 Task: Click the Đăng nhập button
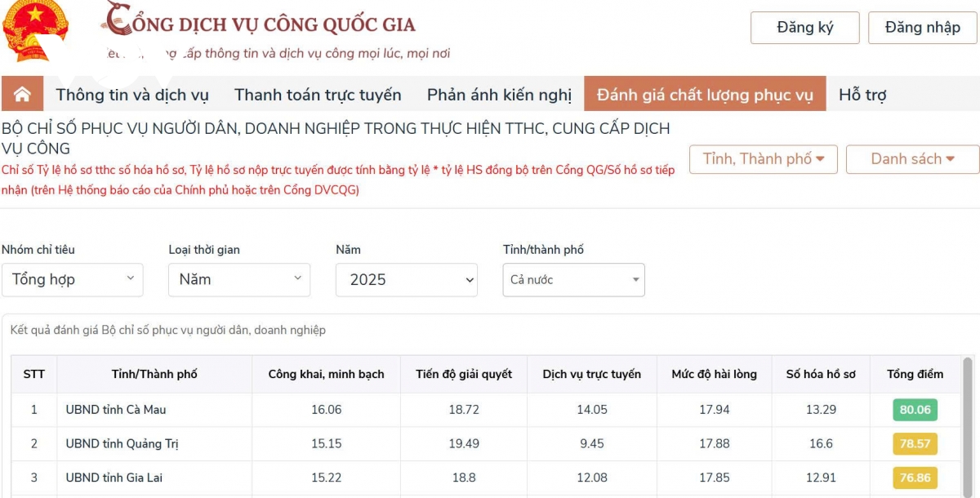923,28
